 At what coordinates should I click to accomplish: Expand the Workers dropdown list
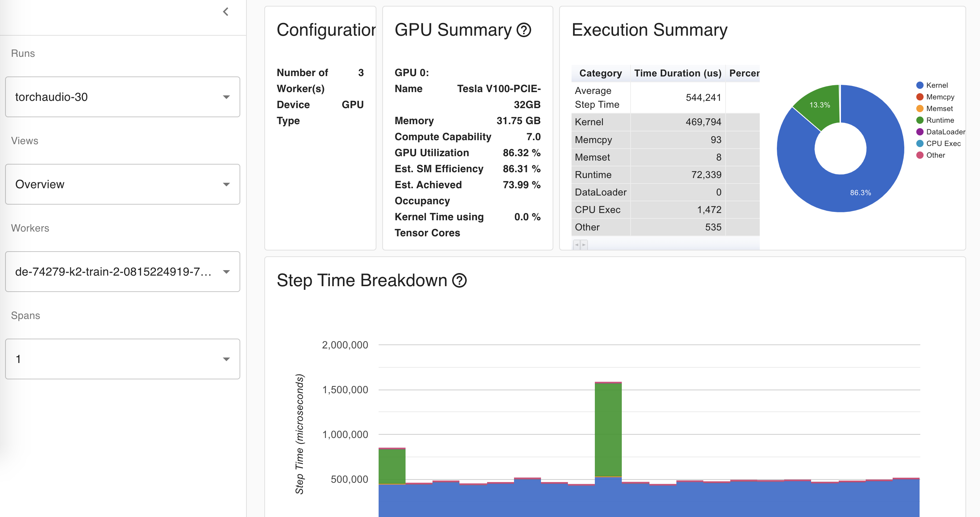pyautogui.click(x=122, y=272)
